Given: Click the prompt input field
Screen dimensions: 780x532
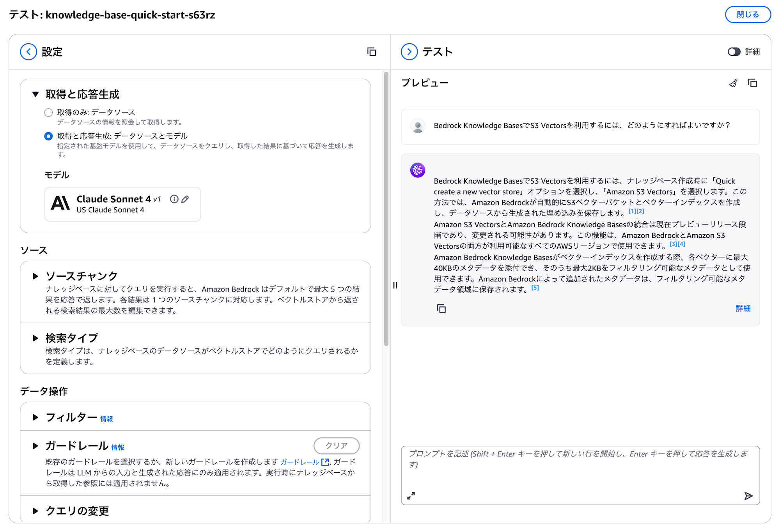Looking at the screenshot, I should (580, 475).
